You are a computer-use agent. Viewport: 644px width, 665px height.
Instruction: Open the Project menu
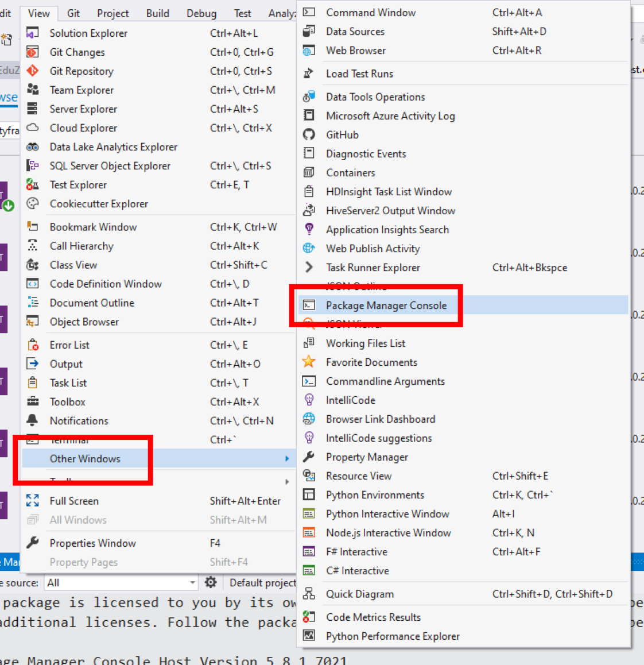(x=112, y=14)
